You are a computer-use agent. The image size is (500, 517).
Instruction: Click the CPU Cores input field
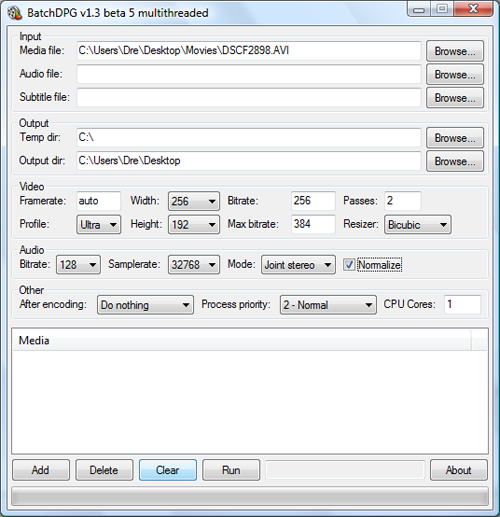pos(462,304)
